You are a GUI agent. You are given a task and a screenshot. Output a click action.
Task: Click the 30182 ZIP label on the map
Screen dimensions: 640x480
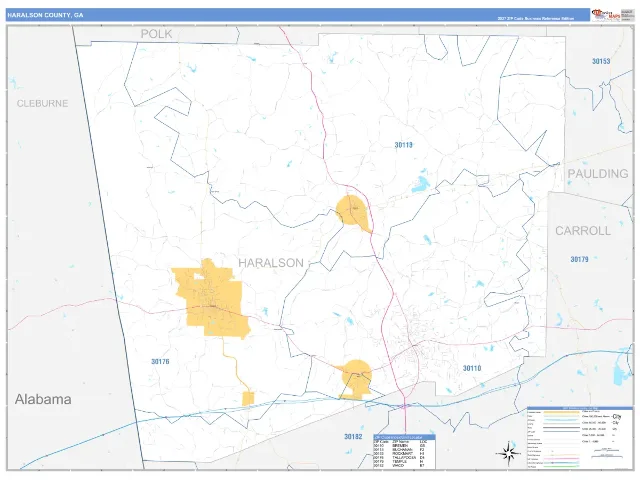(x=353, y=437)
